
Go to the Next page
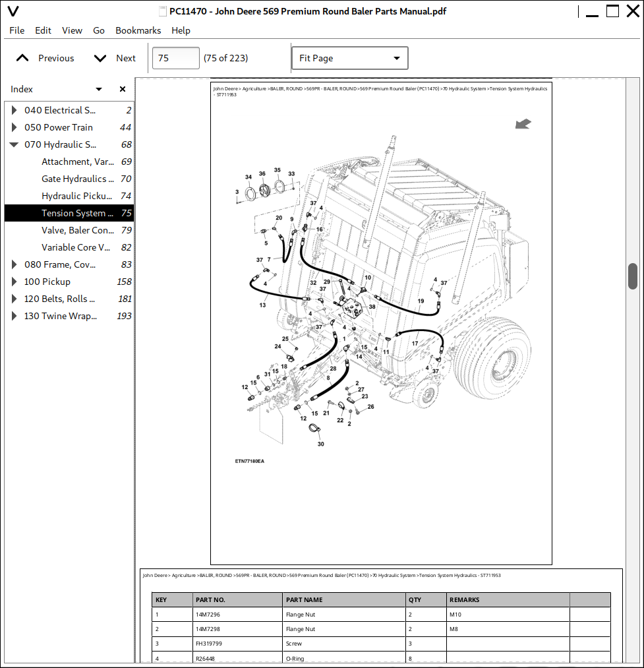[115, 58]
